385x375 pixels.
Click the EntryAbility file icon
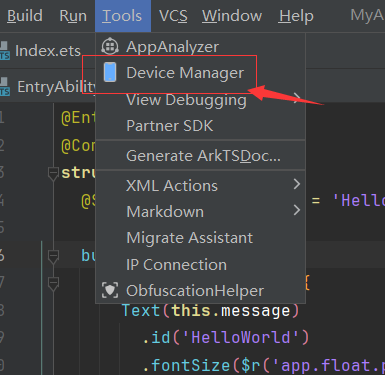(x=5, y=87)
